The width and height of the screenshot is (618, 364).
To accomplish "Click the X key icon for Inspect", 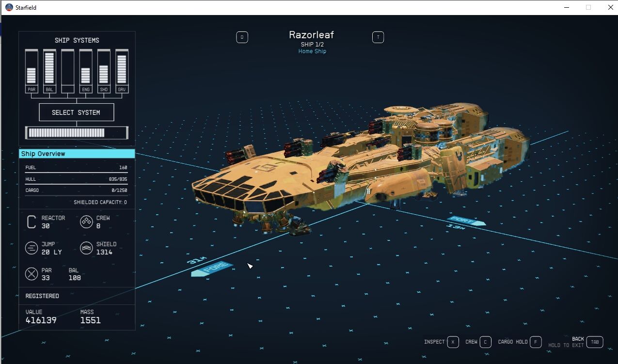I will [x=453, y=342].
